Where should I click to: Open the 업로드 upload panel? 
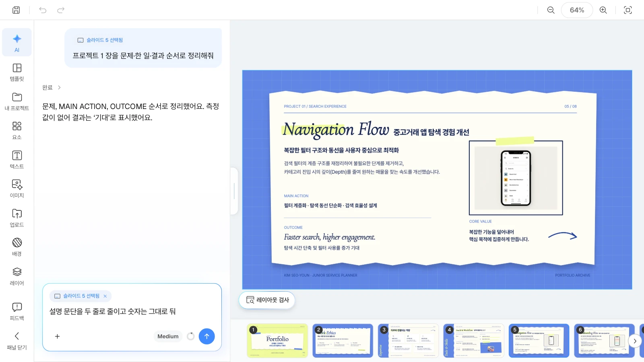(17, 218)
